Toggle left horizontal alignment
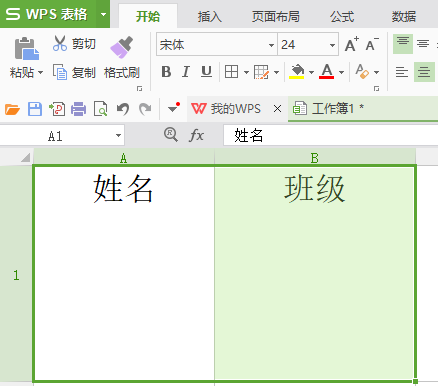The height and width of the screenshot is (386, 438). click(402, 72)
